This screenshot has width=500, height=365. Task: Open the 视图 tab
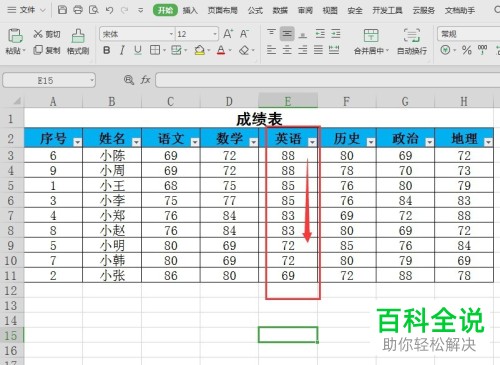pyautogui.click(x=330, y=10)
